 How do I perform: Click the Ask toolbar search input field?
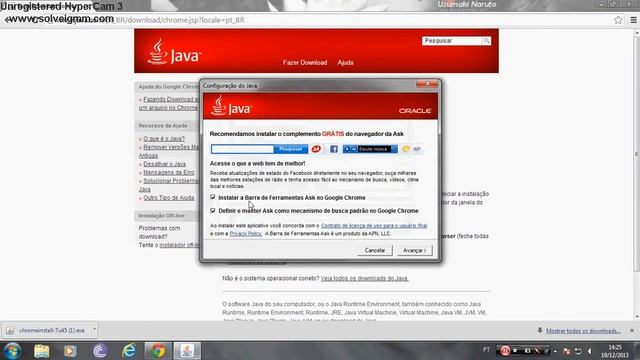pyautogui.click(x=242, y=149)
